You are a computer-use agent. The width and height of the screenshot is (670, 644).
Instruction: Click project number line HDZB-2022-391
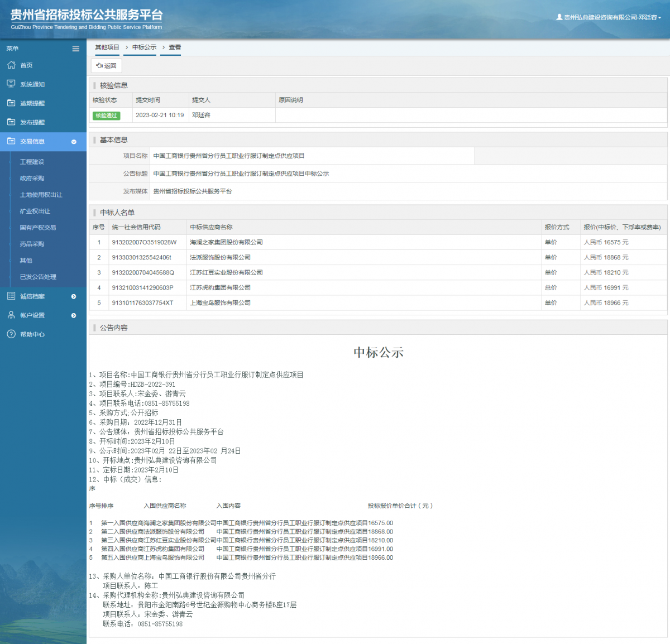point(132,385)
